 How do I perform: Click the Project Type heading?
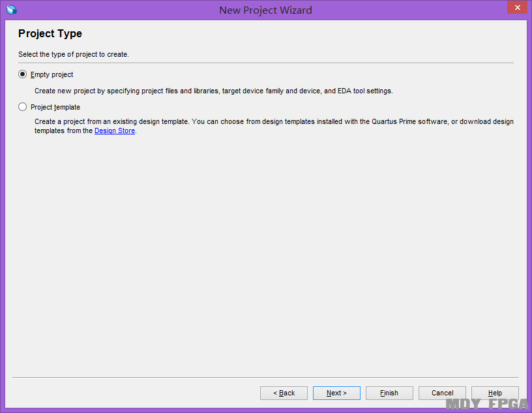pyautogui.click(x=50, y=34)
